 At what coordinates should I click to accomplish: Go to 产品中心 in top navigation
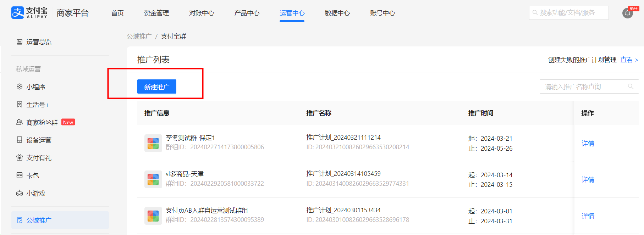pyautogui.click(x=247, y=13)
